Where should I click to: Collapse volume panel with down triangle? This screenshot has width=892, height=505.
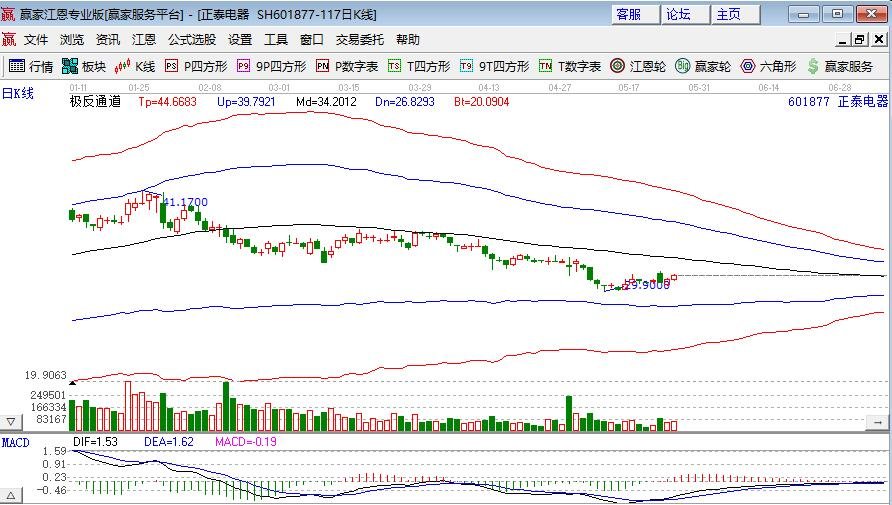click(x=11, y=422)
